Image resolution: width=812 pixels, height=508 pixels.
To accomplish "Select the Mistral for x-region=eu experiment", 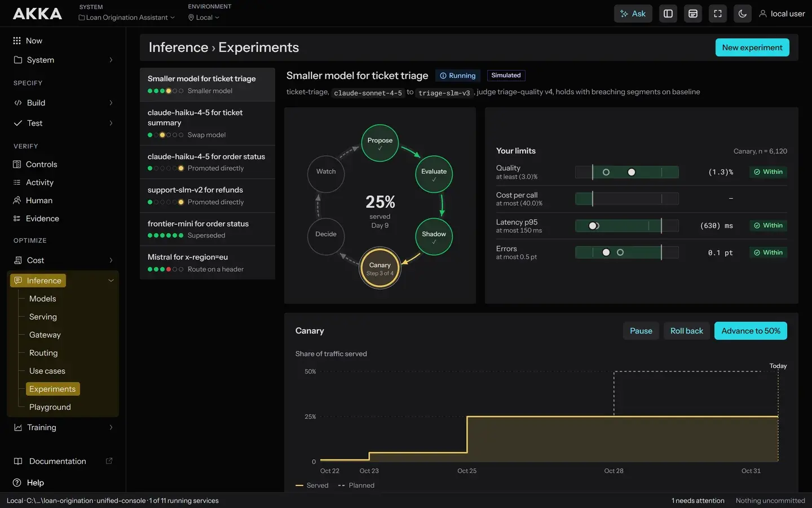I will (208, 262).
